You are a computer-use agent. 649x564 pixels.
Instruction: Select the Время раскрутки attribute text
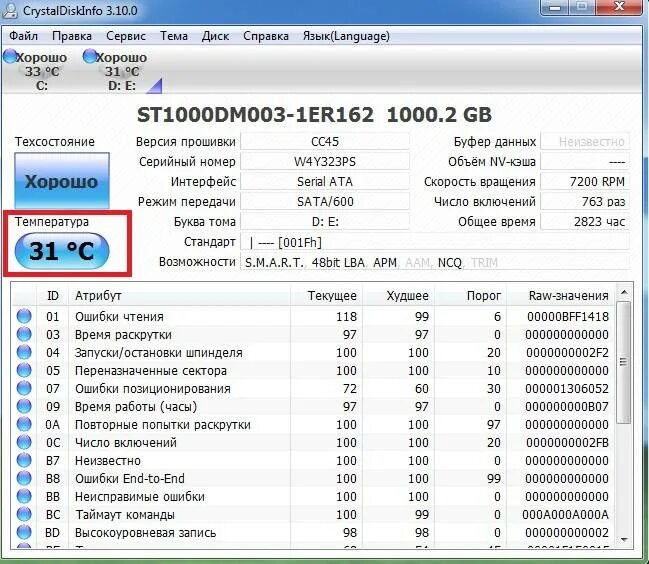tap(123, 335)
